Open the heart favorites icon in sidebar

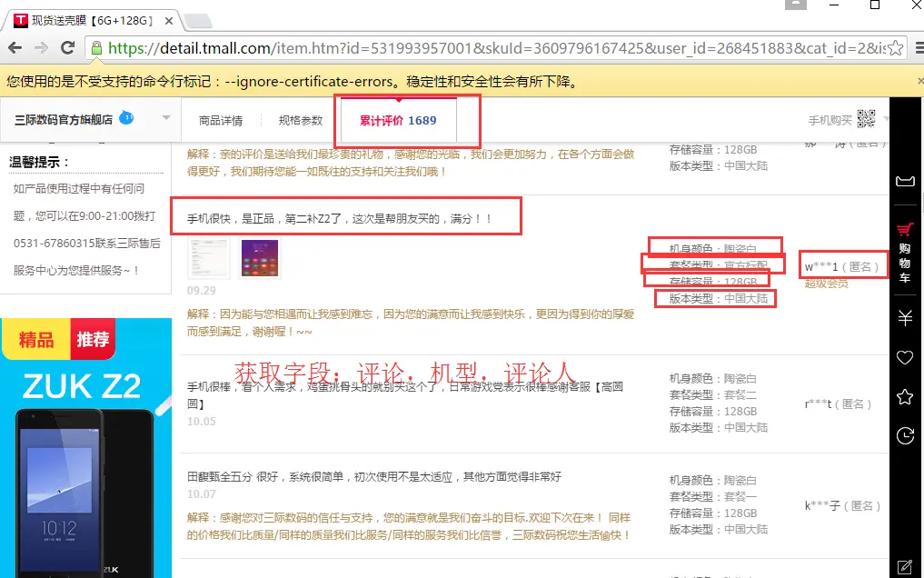[905, 357]
